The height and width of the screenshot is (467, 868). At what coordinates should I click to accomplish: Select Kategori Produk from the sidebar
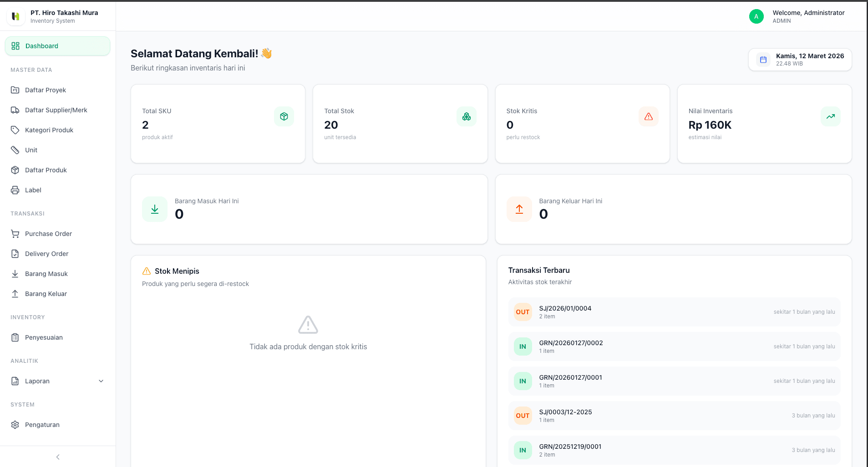49,130
